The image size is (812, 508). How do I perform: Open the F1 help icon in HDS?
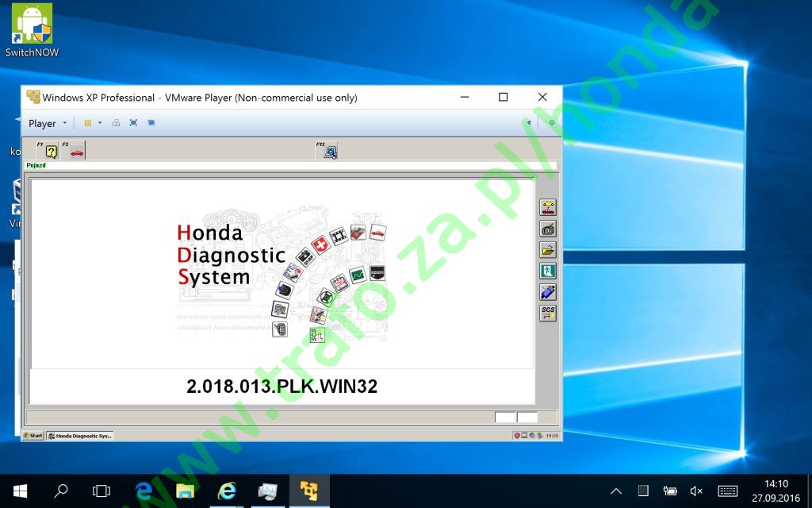[48, 150]
